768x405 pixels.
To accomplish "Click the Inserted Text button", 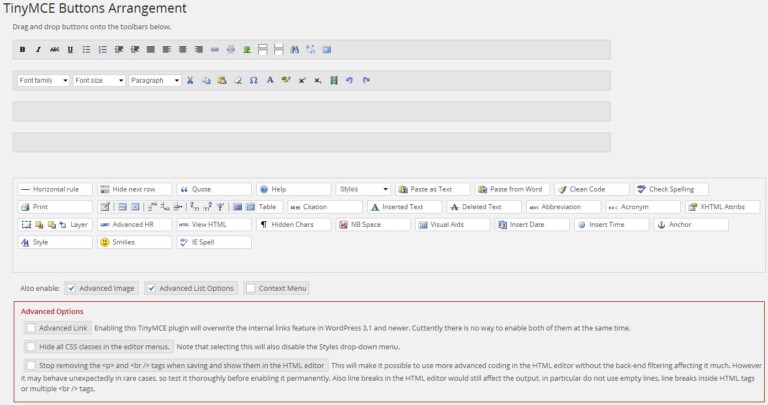I will point(405,207).
